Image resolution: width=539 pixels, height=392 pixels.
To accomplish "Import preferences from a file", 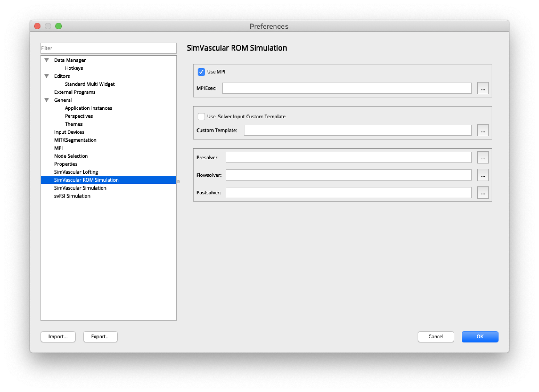I will [58, 337].
